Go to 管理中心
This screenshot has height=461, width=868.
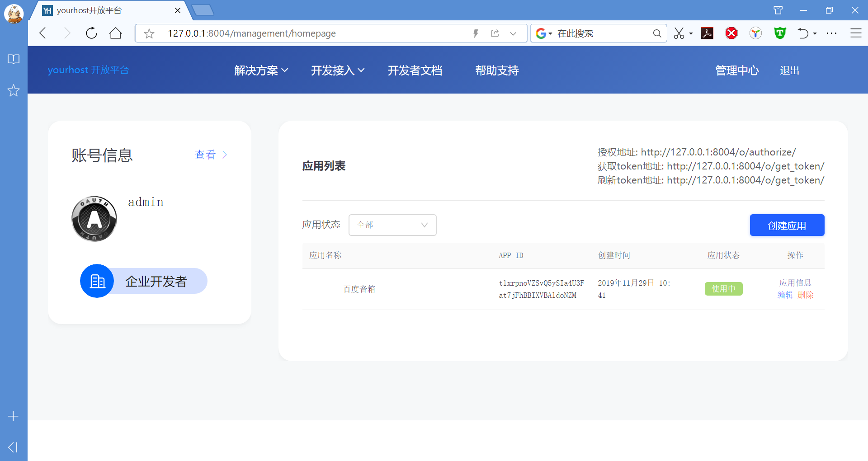point(737,71)
